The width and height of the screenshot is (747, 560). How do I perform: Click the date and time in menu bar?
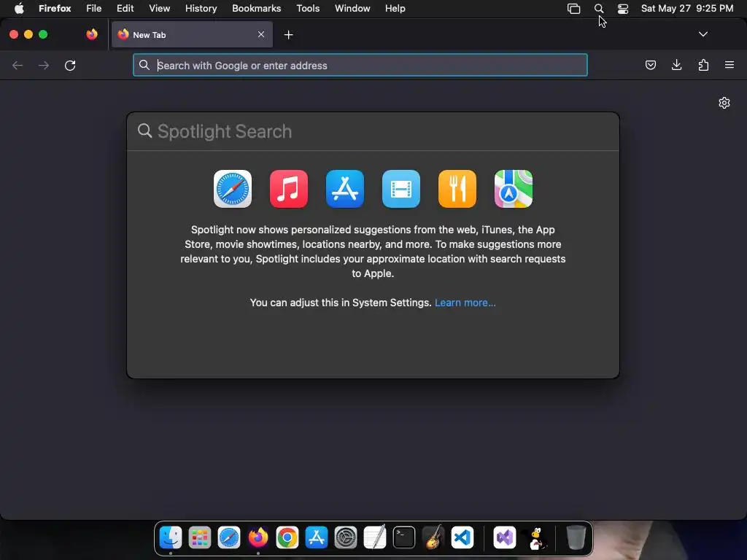[x=687, y=9]
